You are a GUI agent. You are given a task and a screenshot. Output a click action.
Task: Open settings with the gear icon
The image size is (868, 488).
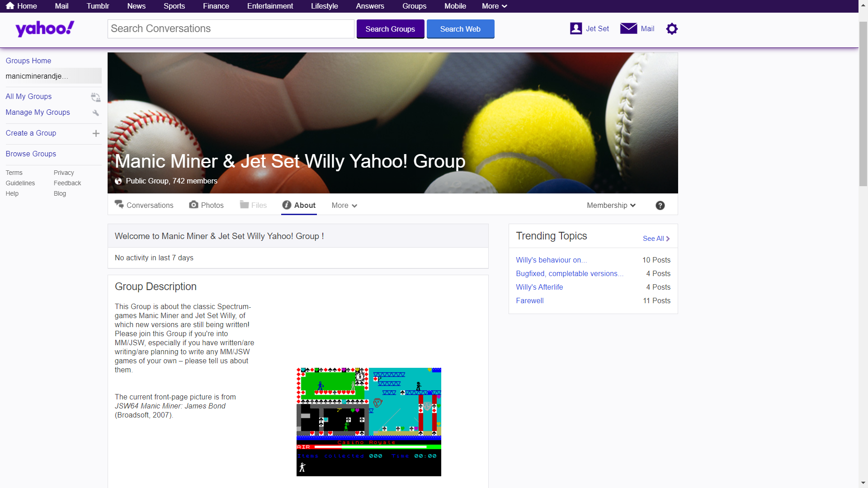coord(672,28)
